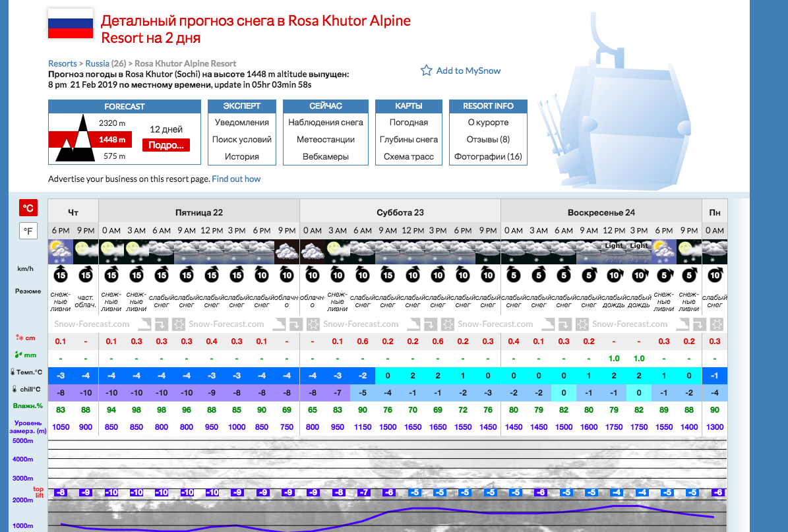
Task: Click the Суббота 23 day header
Action: (400, 212)
